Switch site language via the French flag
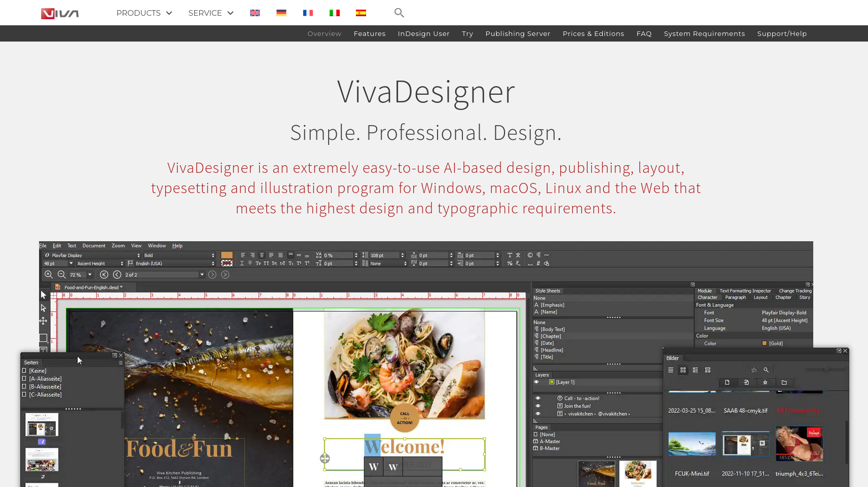Image resolution: width=868 pixels, height=487 pixels. [308, 13]
